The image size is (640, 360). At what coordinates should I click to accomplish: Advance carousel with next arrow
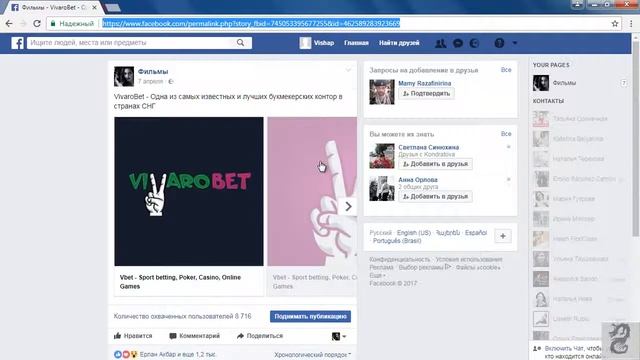[x=347, y=207]
